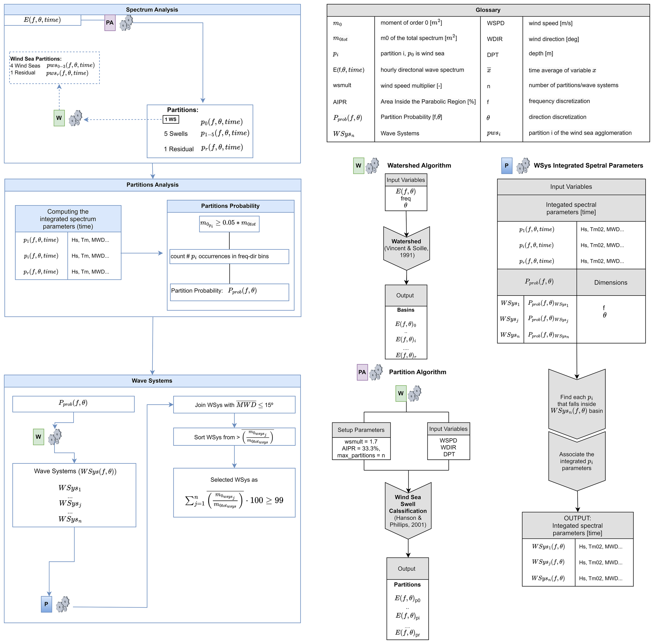Click the purple PA icon next to Partition Algorithm
Viewport: 654px width, 644px height.
tap(362, 372)
